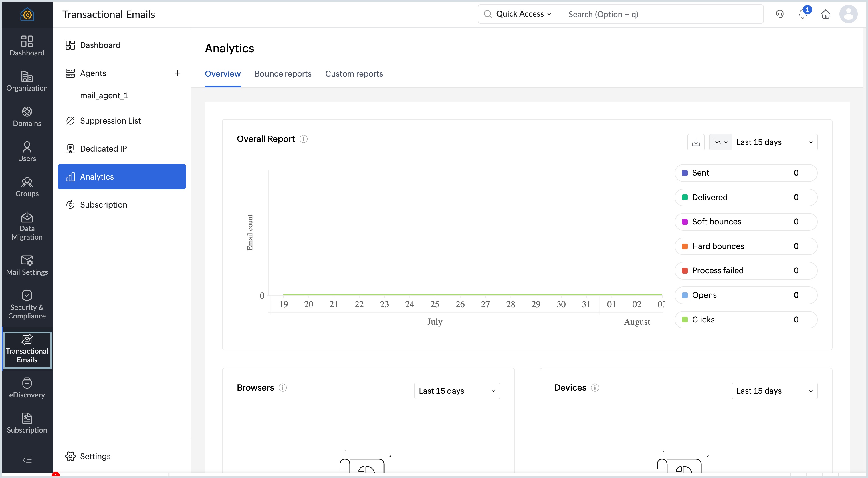Go to Domains section
The width and height of the screenshot is (868, 478).
[27, 116]
